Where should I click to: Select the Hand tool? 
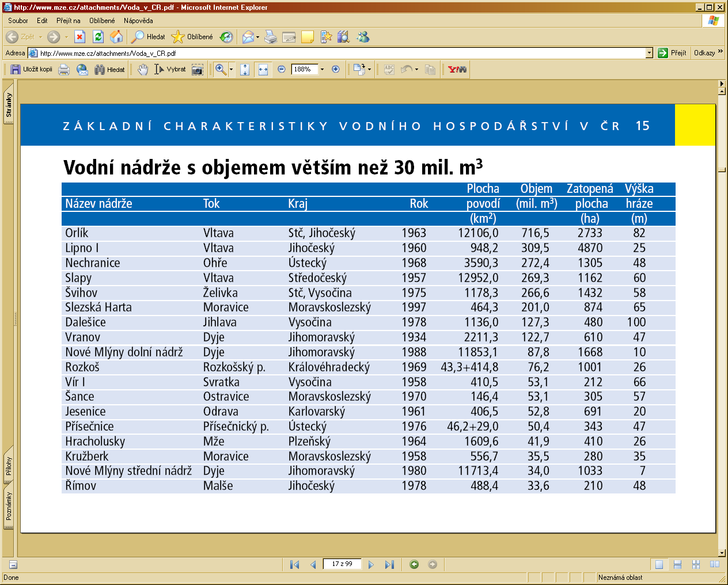[x=143, y=70]
